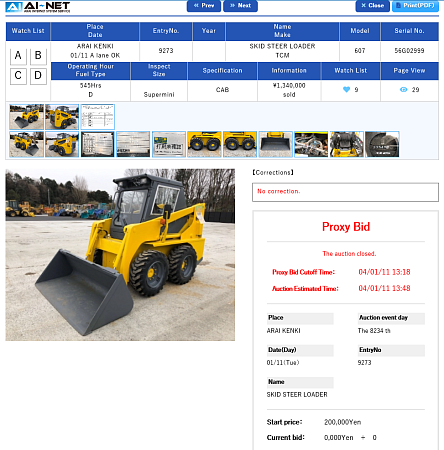The image size is (444, 450).
Task: Click 'The 8234 th' auction event day
Action: (374, 331)
